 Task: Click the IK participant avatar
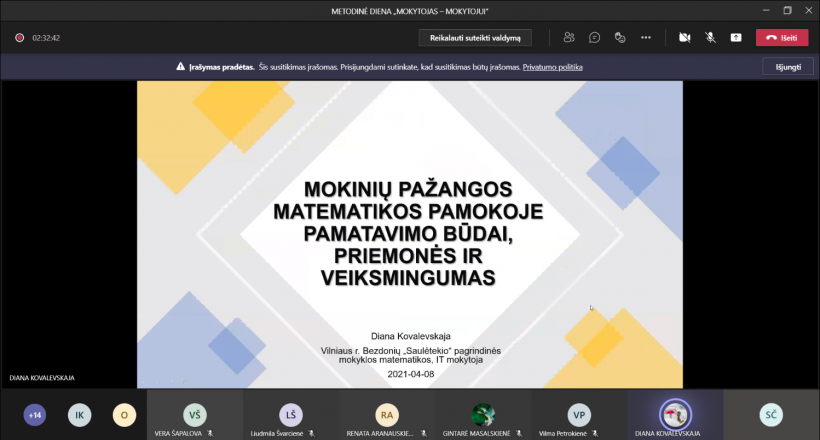tap(79, 415)
